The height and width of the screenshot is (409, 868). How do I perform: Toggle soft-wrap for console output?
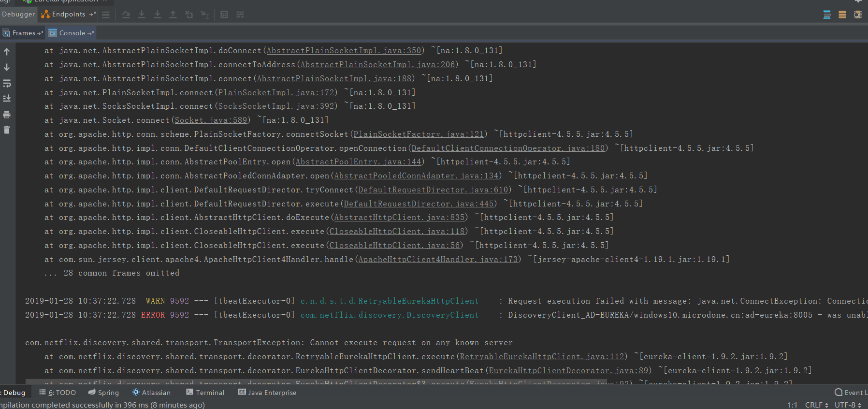[x=7, y=83]
